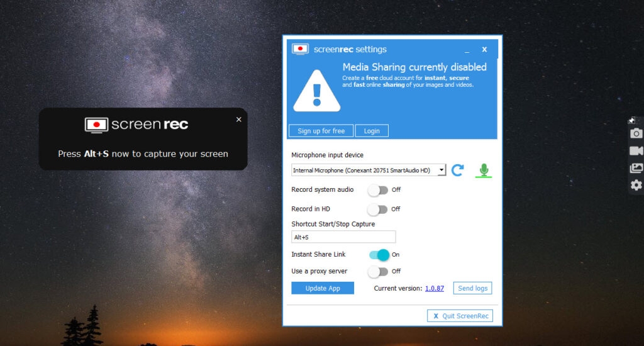644x346 pixels.
Task: Click 'Microphone input device' label
Action: click(327, 155)
